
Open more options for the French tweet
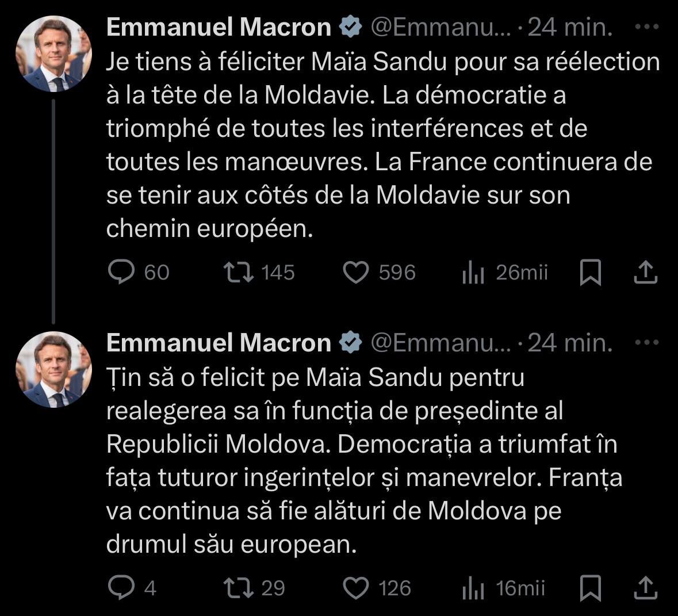(646, 27)
